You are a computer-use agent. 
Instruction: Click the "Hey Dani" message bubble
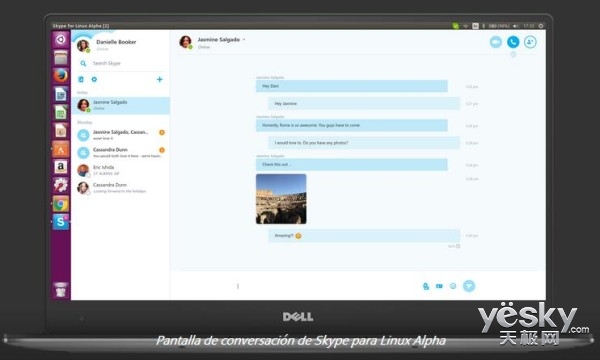click(x=352, y=86)
